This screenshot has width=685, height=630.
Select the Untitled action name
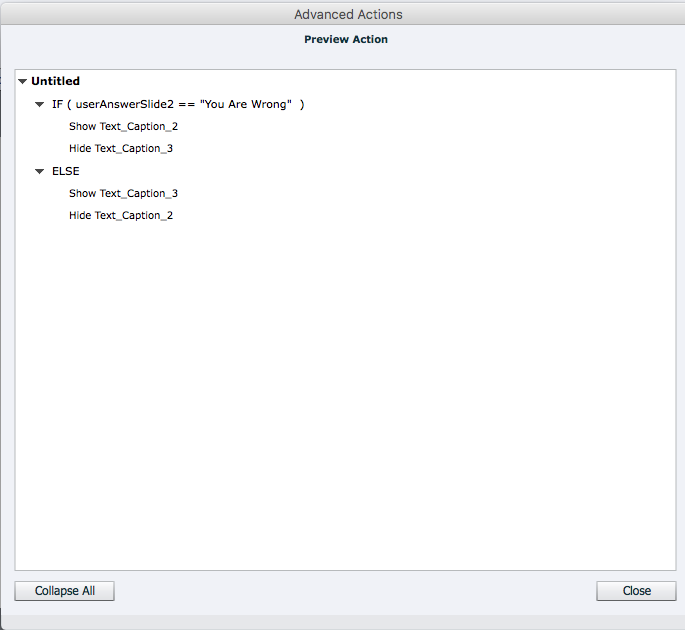click(55, 81)
